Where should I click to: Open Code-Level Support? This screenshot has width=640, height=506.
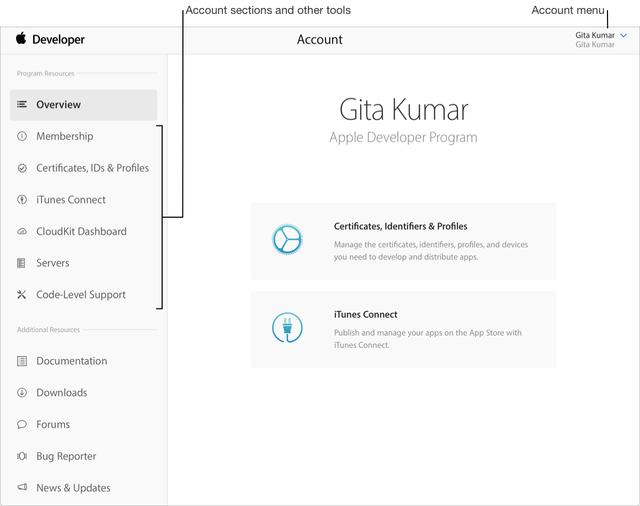click(81, 295)
